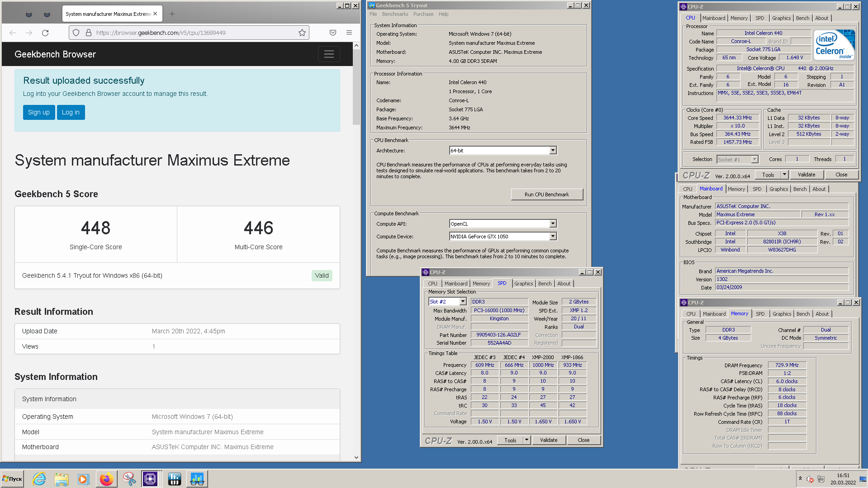Open the tracking protection shield icon

(x=76, y=33)
